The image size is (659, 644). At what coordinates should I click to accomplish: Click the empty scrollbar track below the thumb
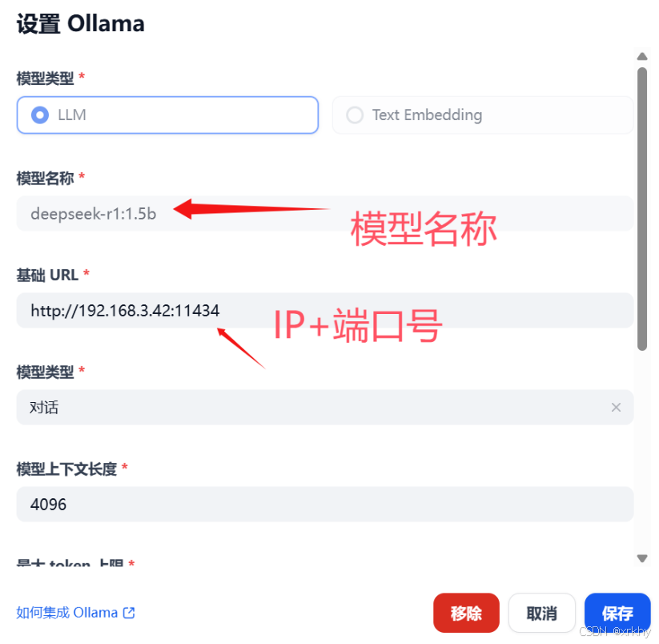641,452
